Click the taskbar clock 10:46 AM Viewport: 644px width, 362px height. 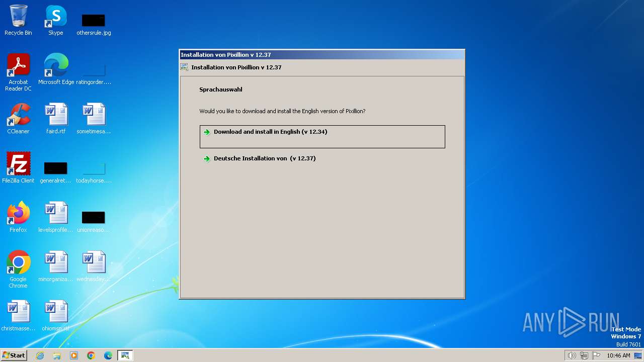click(618, 355)
